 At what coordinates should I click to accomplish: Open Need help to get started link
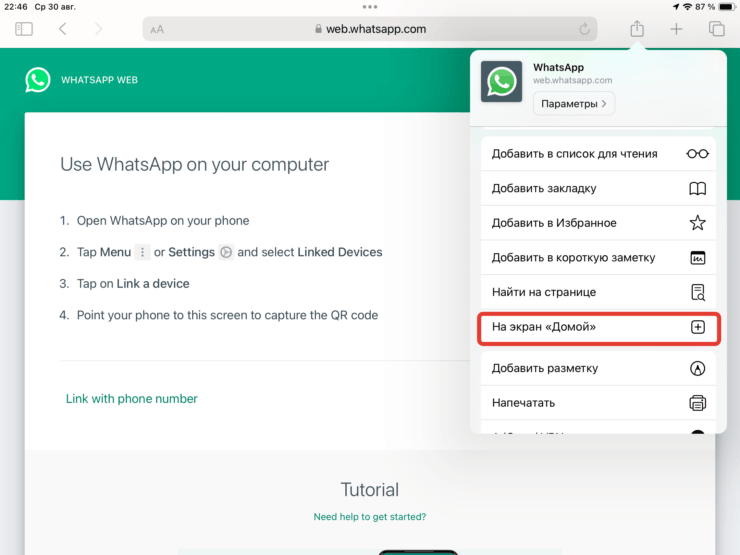point(369,517)
